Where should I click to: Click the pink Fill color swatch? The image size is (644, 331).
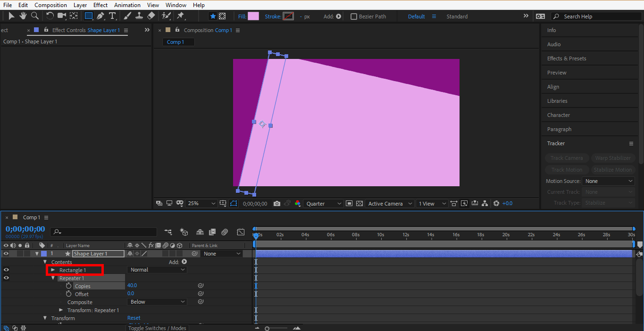point(253,17)
